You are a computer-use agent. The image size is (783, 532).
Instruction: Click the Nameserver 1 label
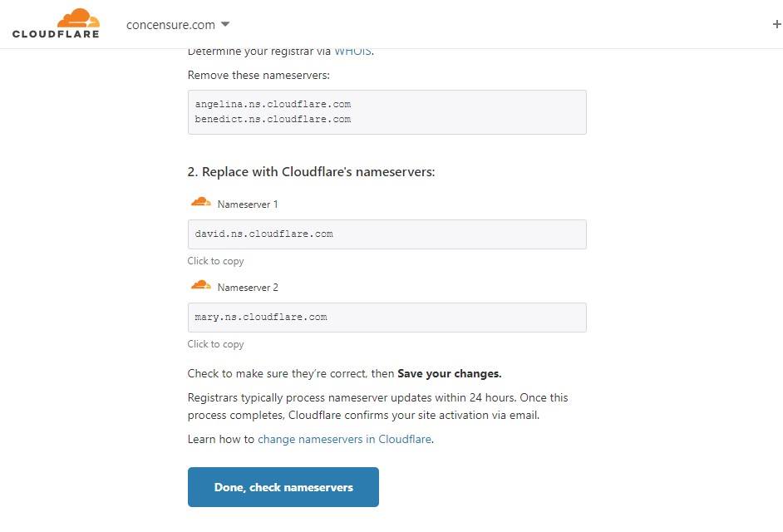248,204
